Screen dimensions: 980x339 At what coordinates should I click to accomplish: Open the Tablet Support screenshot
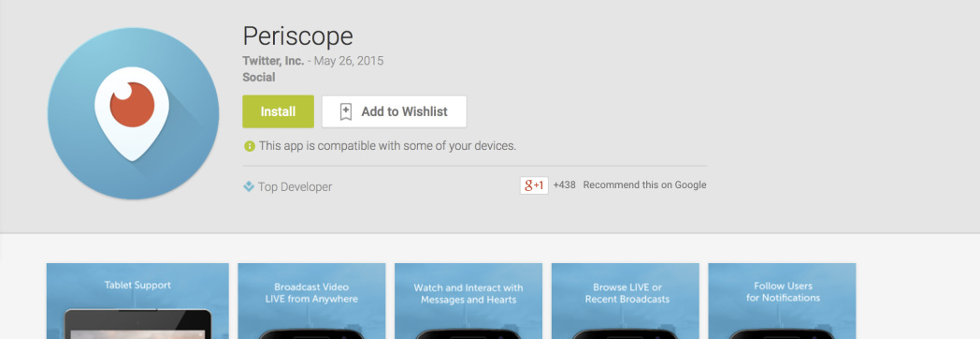[137, 301]
